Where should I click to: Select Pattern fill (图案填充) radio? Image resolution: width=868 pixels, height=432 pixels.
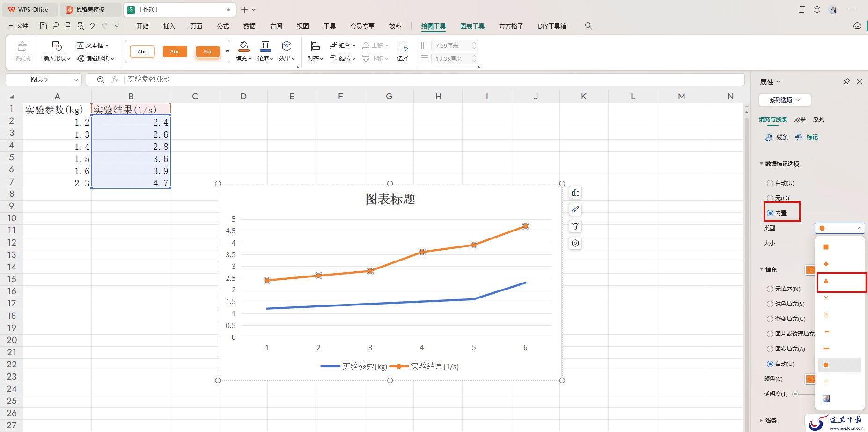(770, 349)
